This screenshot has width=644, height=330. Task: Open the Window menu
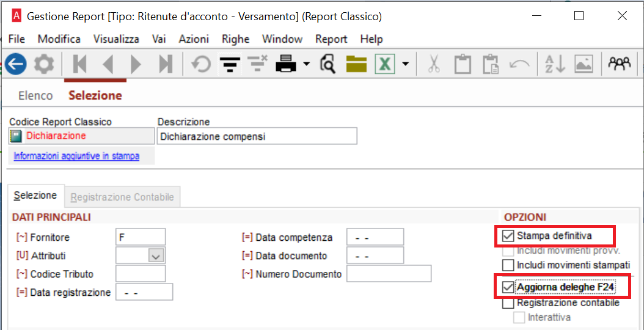[x=282, y=39]
